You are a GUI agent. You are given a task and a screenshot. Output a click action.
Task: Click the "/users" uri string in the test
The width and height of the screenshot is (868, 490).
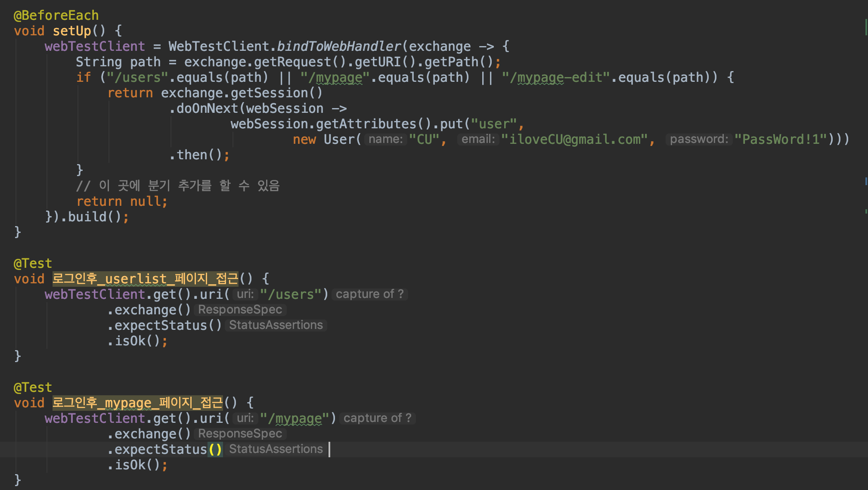point(291,295)
